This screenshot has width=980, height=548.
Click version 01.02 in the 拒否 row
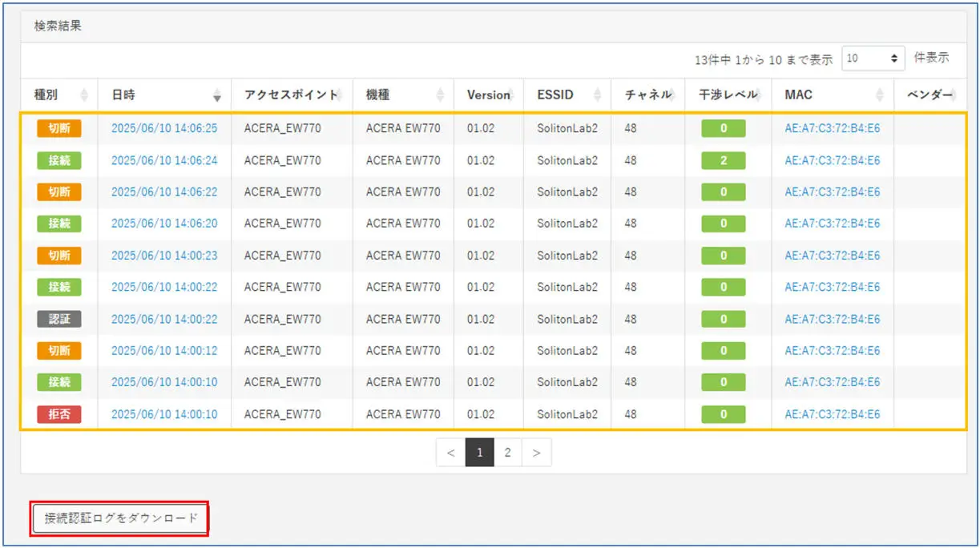(x=481, y=414)
